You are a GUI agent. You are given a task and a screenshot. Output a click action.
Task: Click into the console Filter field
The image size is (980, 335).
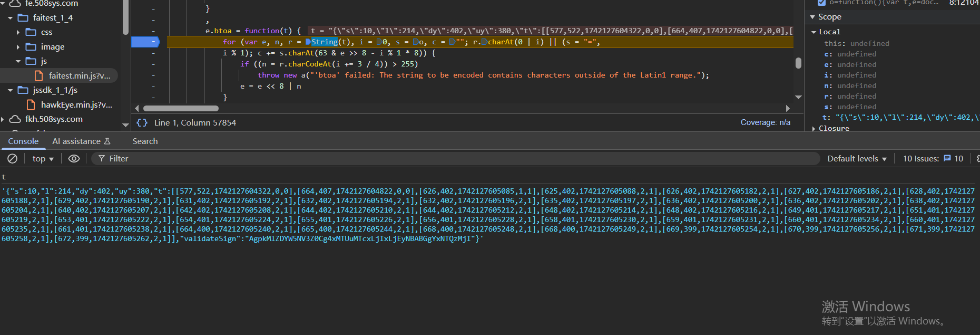(458, 159)
